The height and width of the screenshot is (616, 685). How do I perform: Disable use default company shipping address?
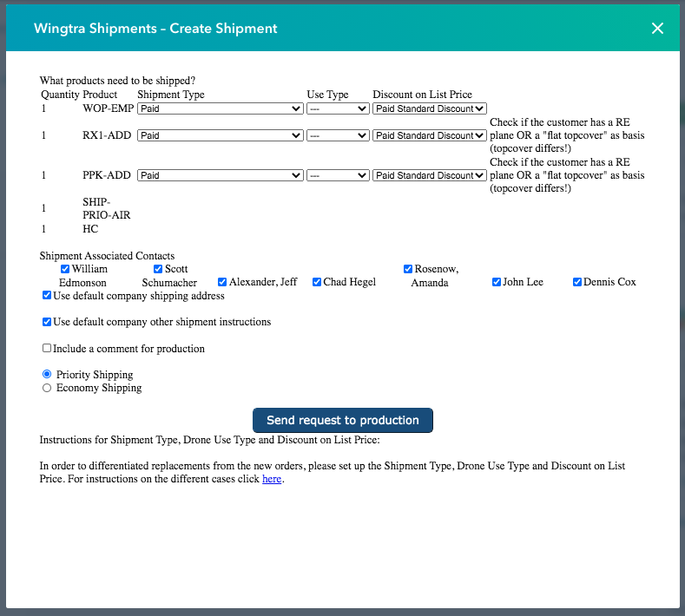(x=47, y=296)
